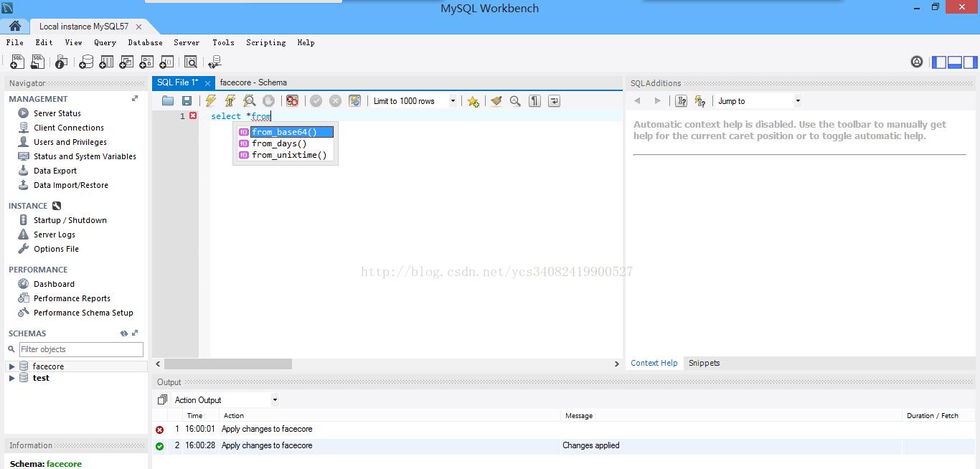This screenshot has height=469, width=980.
Task: Open a SQL script file from main toolbar
Action: pos(37,62)
